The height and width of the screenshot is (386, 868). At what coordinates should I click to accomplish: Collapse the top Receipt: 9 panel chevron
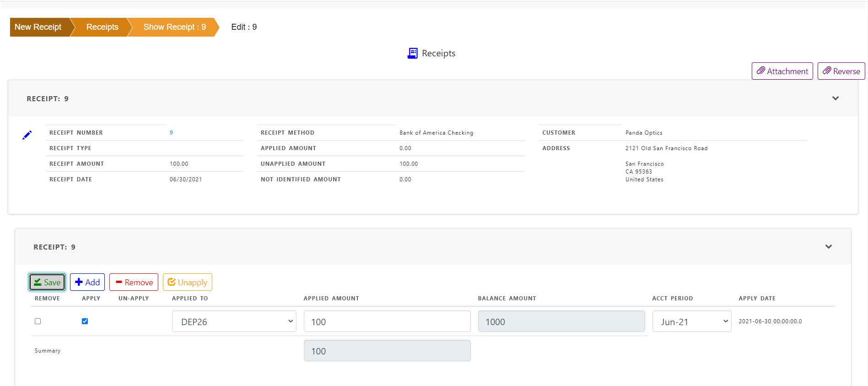[835, 98]
